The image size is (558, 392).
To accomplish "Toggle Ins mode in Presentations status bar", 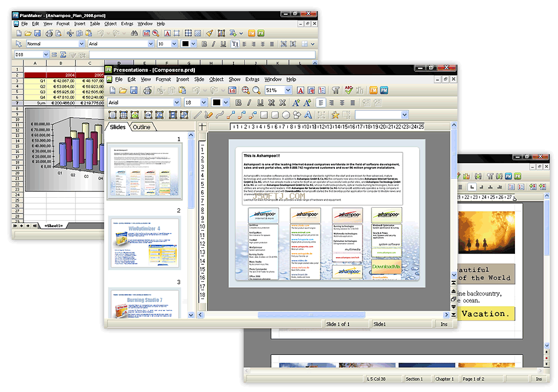I will (x=444, y=324).
